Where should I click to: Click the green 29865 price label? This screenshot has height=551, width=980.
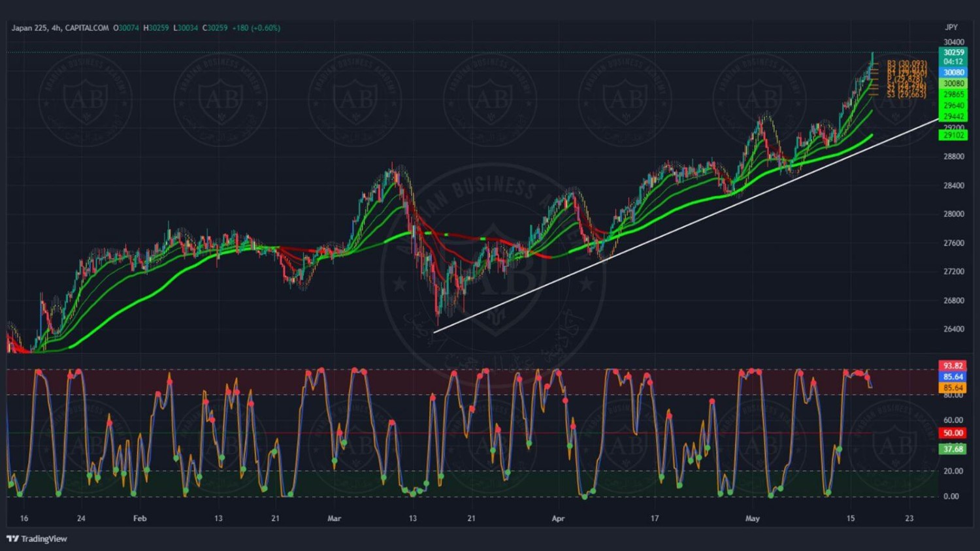click(953, 95)
